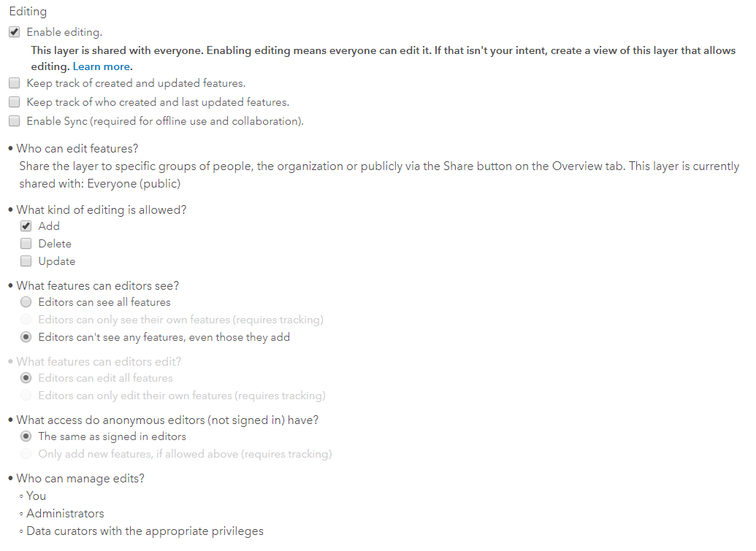Uncheck the Add editing option
The height and width of the screenshot is (551, 756).
coord(26,226)
